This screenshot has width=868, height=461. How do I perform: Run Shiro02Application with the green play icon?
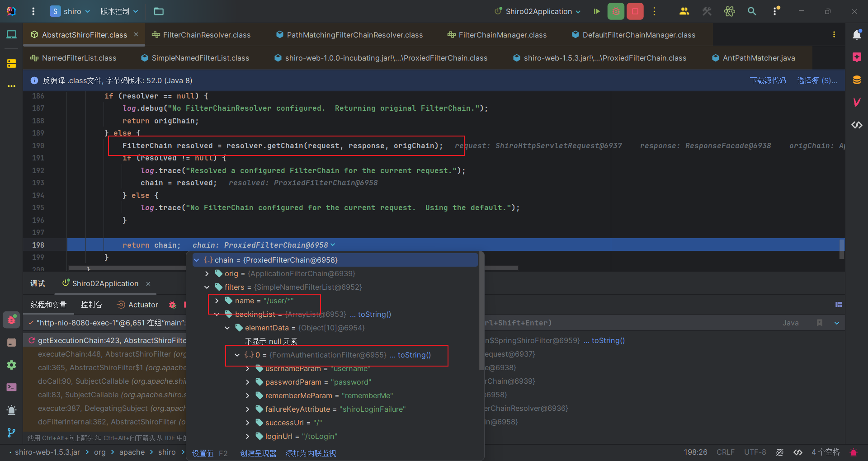point(597,11)
